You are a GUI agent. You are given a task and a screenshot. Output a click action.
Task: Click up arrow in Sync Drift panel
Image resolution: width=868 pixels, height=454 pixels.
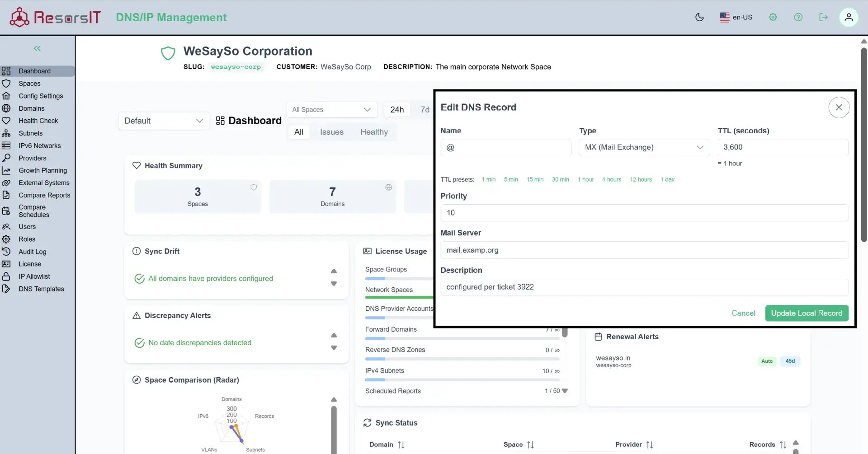pos(334,271)
